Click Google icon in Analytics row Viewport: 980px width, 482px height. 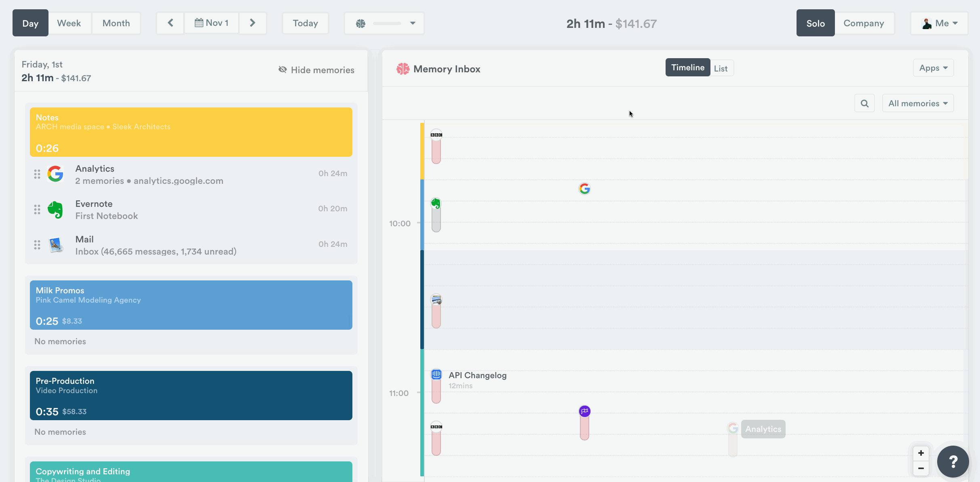point(55,174)
